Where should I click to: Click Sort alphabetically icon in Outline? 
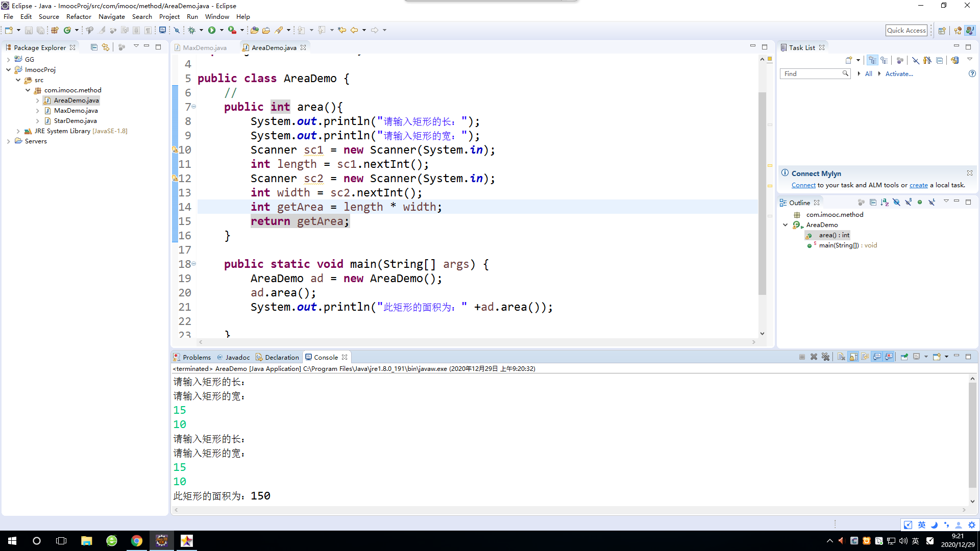[x=885, y=203]
